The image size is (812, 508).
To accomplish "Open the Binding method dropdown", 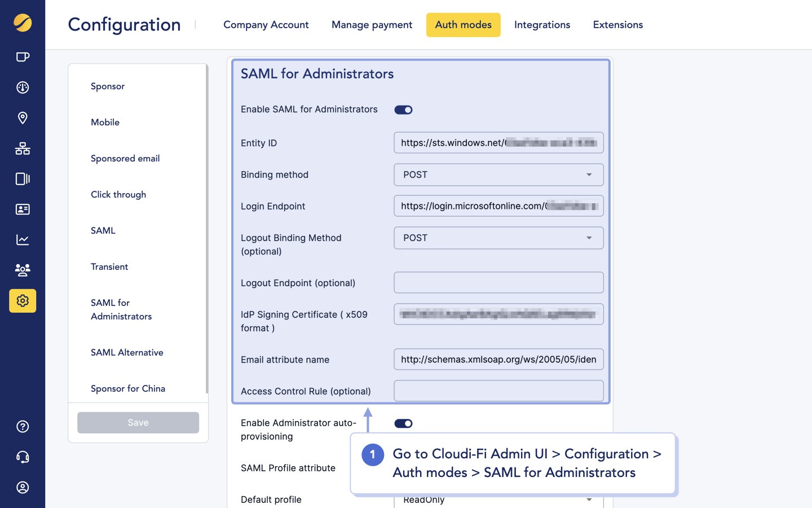I will 498,174.
